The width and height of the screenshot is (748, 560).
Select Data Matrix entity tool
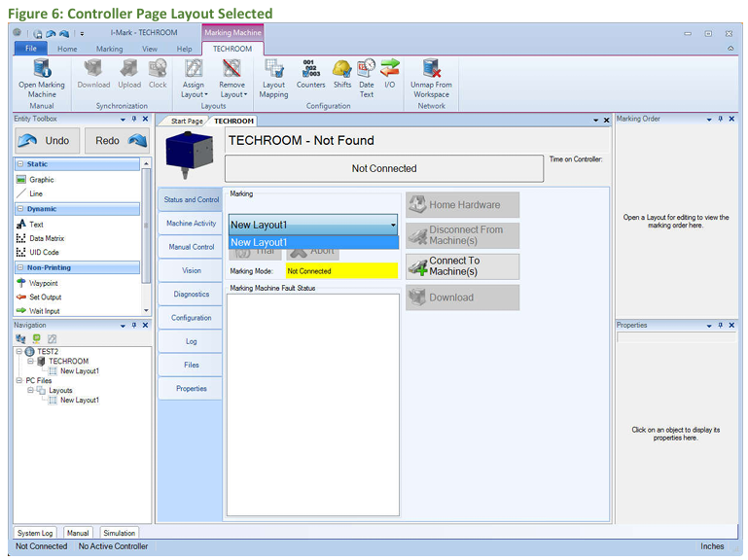(48, 238)
